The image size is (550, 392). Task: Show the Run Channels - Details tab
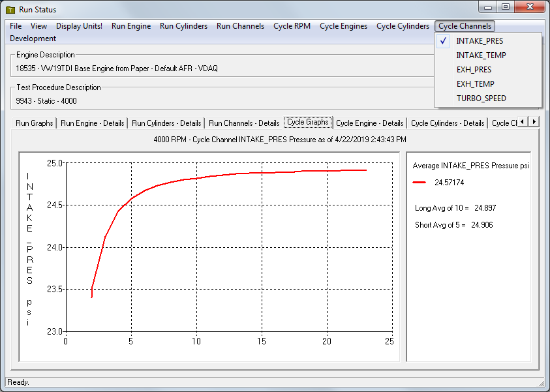tap(244, 123)
